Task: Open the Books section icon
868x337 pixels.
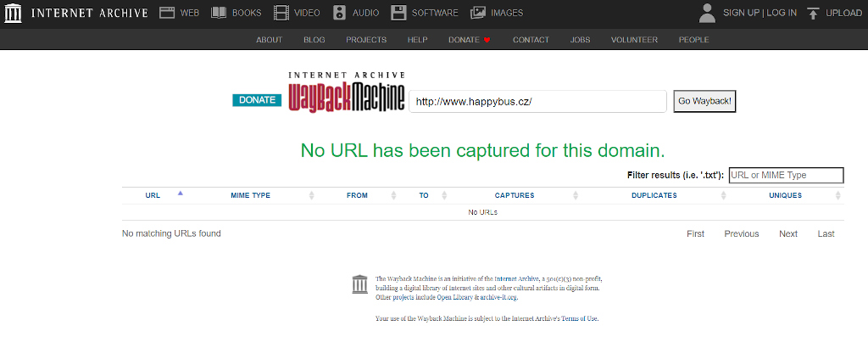Action: click(220, 13)
